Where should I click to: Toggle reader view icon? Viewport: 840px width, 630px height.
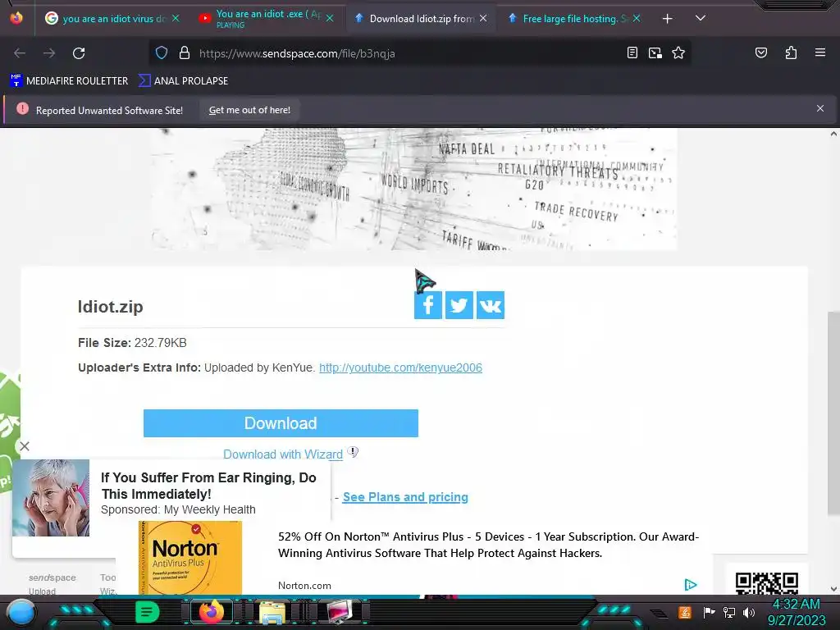pos(632,53)
